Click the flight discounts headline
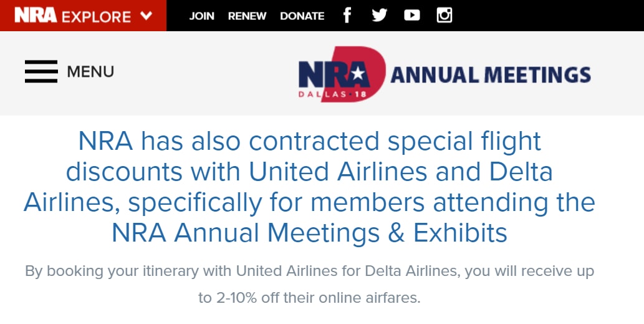This screenshot has height=324, width=644. [x=309, y=187]
